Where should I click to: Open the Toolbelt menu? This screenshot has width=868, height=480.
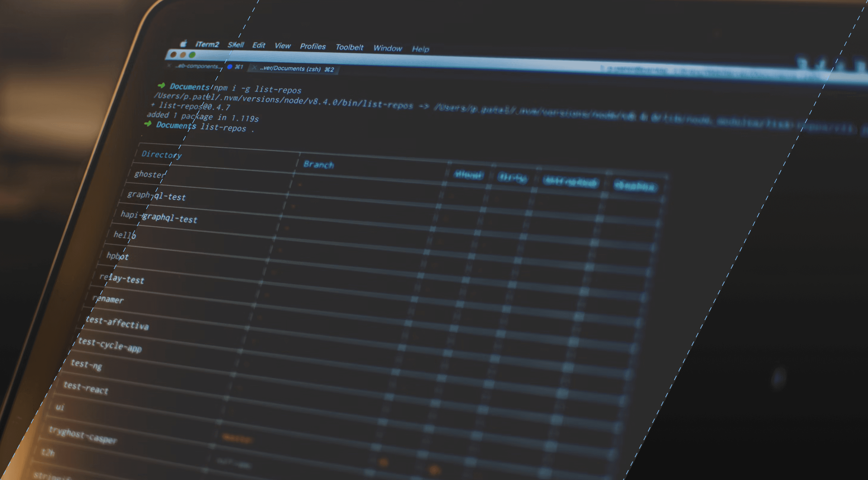(349, 47)
